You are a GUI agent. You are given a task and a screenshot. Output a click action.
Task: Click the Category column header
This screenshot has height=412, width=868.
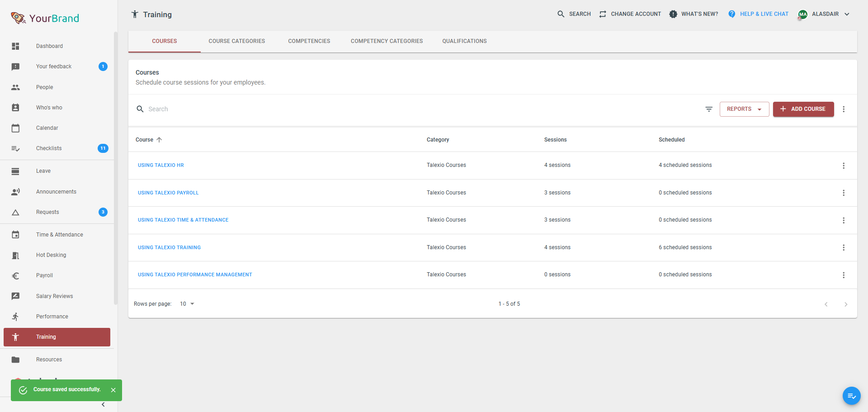[438, 140]
